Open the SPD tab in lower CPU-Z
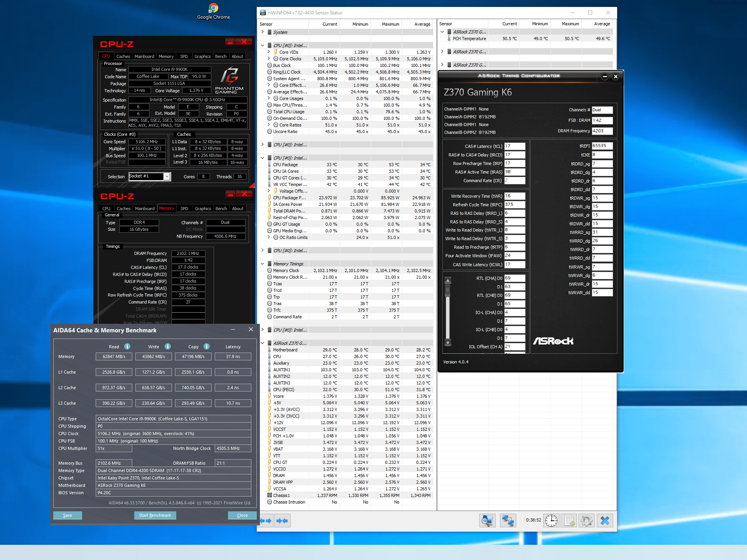This screenshot has height=560, width=747. [x=184, y=209]
